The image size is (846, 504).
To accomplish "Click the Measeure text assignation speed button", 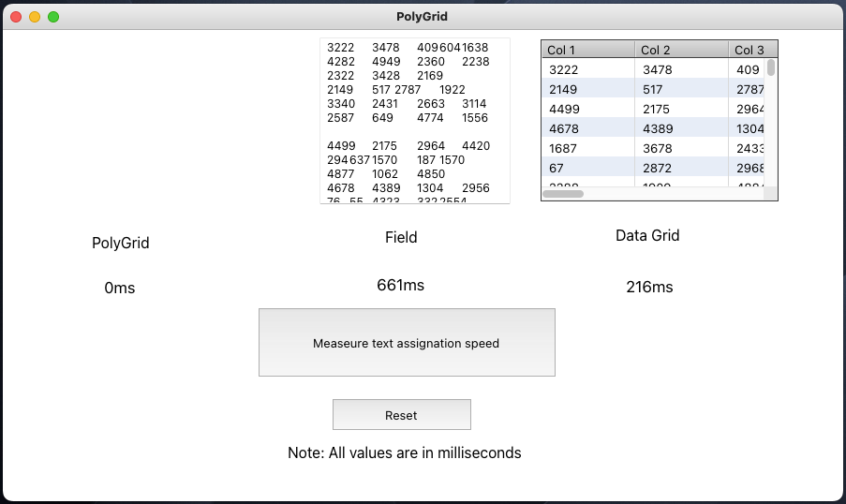I will click(x=407, y=343).
